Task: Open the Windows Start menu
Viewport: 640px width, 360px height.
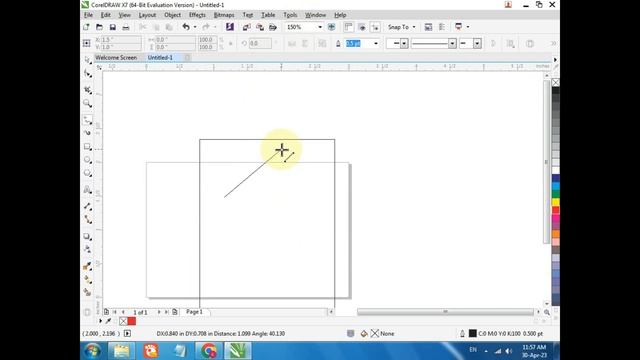Action: coord(92,351)
